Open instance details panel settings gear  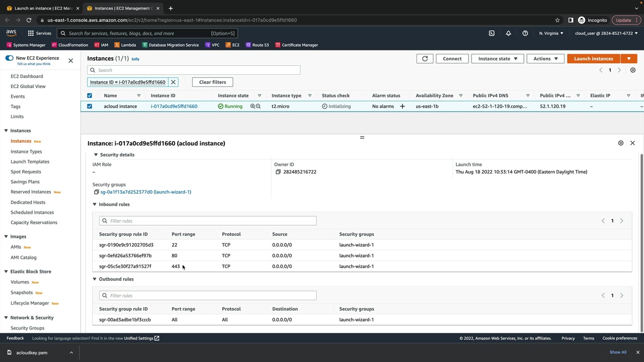(x=620, y=143)
